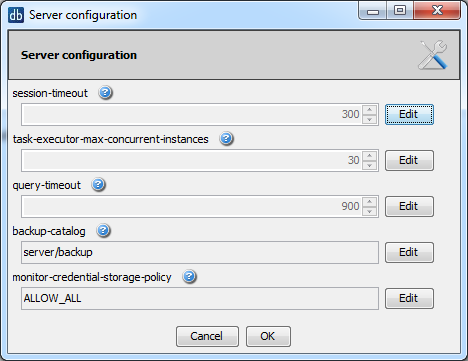The height and width of the screenshot is (361, 468).
Task: Click Edit for monitor-credential-storage-policy
Action: [409, 298]
